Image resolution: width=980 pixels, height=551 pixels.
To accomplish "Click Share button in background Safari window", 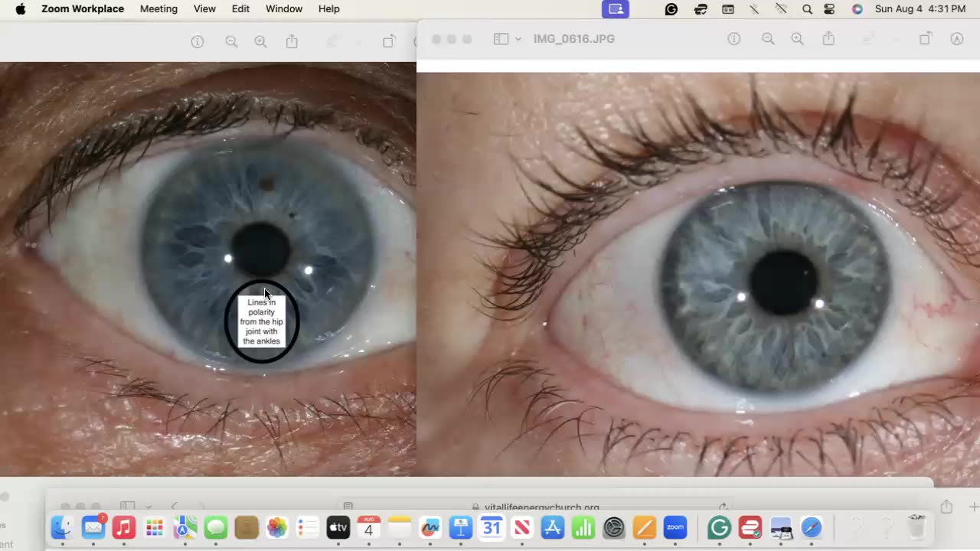I will pos(946,507).
